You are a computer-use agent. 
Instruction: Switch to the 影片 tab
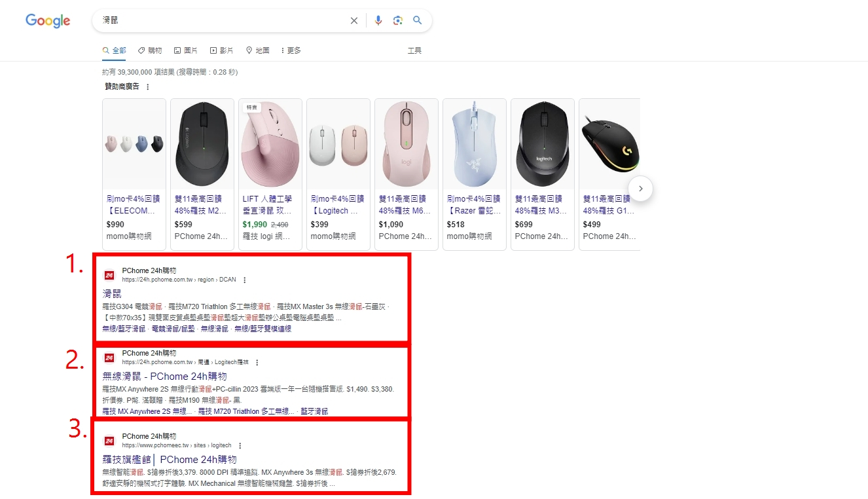222,50
